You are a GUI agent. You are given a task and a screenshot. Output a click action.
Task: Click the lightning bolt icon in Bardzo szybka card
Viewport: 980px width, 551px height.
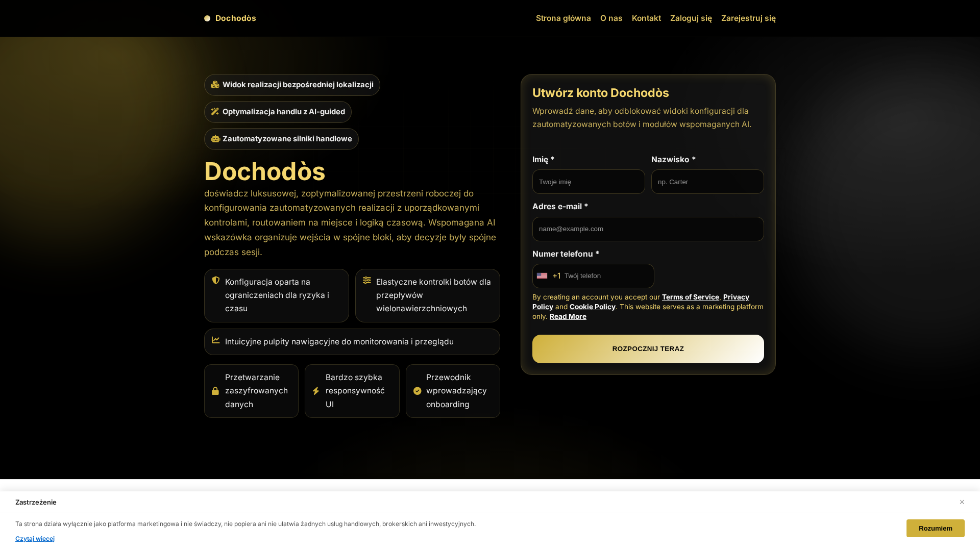pyautogui.click(x=316, y=391)
